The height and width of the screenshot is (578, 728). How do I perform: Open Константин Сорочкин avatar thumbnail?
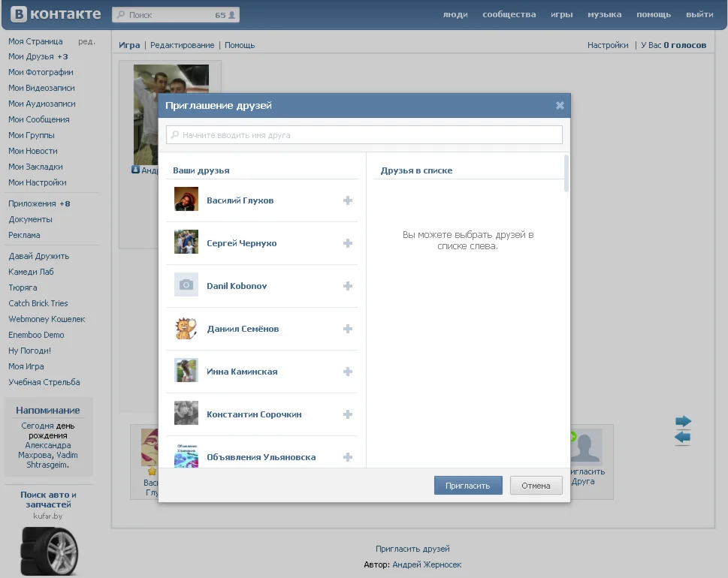tap(186, 412)
